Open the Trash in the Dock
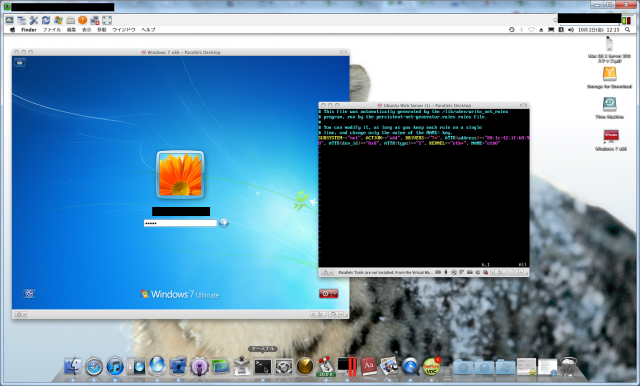The width and height of the screenshot is (640, 386). click(x=568, y=366)
